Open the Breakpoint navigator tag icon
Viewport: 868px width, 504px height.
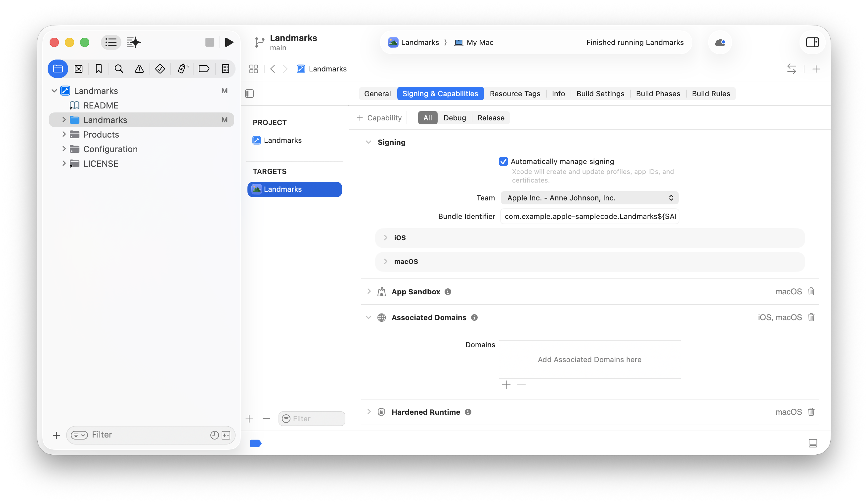click(204, 69)
